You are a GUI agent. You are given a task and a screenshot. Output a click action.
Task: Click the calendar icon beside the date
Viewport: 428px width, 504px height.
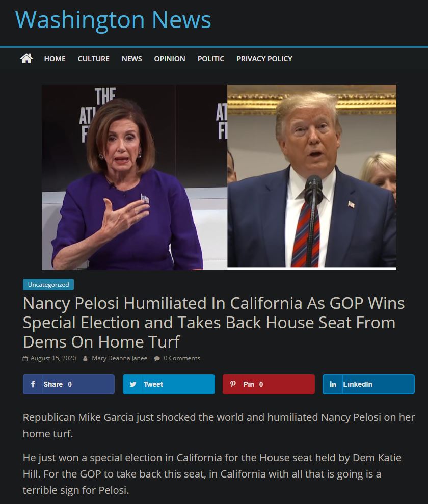[x=25, y=358]
